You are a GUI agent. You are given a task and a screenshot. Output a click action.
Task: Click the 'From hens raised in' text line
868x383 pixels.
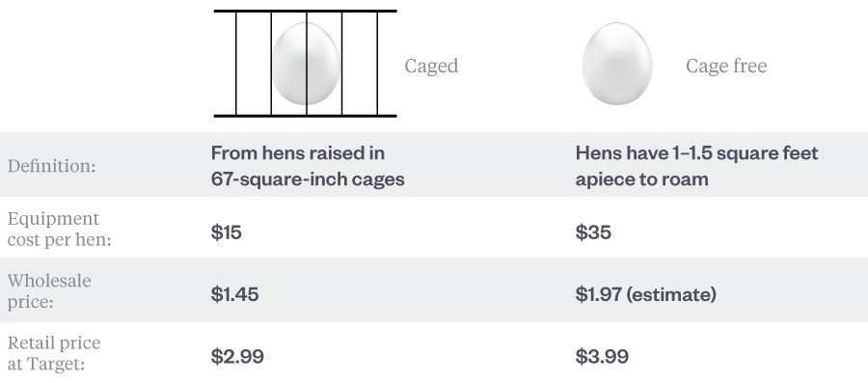pos(298,152)
